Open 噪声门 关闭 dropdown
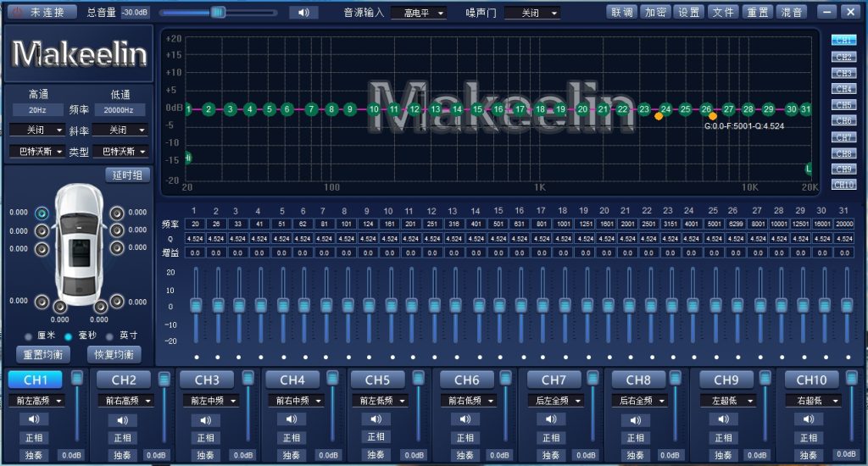 tap(532, 13)
